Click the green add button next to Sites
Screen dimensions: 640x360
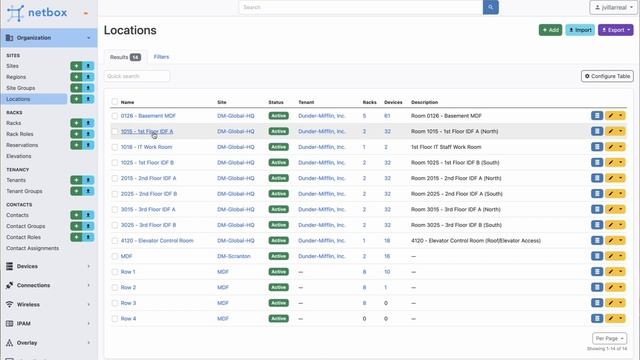[76, 66]
